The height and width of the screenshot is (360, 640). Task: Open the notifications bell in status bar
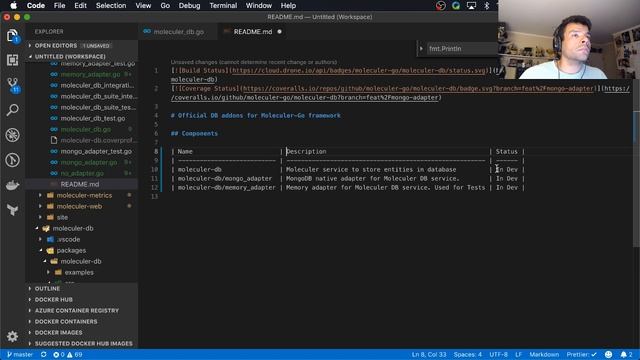(627, 354)
